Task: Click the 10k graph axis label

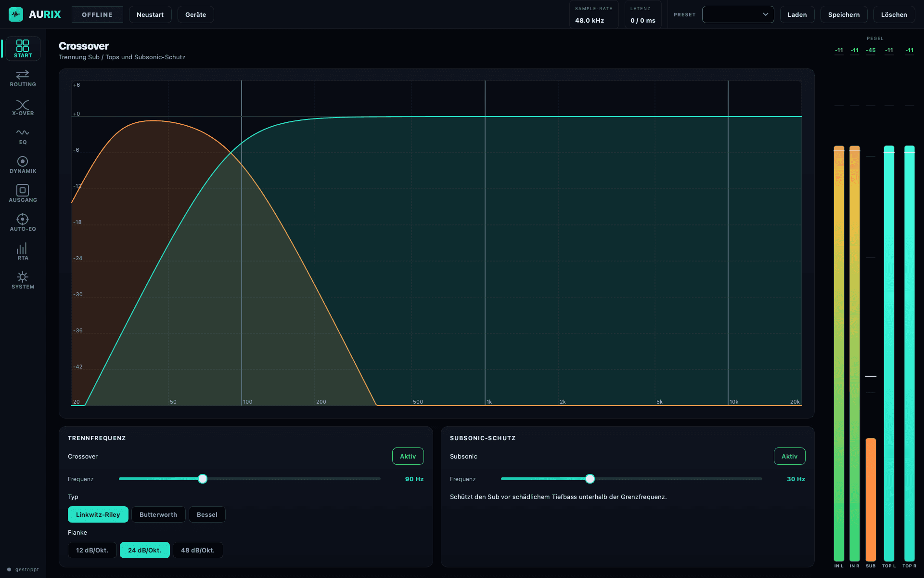Action: pos(734,402)
